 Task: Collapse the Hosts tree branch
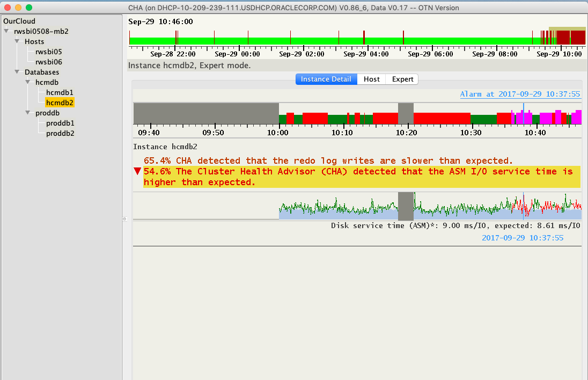pyautogui.click(x=17, y=41)
